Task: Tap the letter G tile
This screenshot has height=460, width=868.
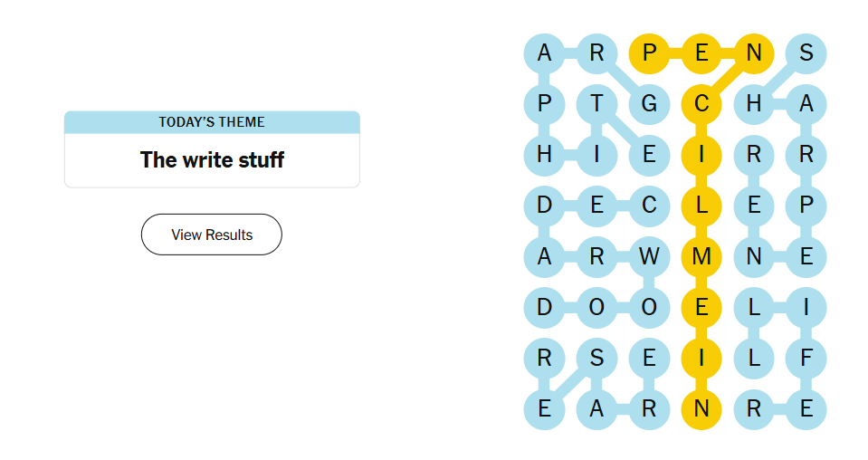Action: click(x=649, y=104)
